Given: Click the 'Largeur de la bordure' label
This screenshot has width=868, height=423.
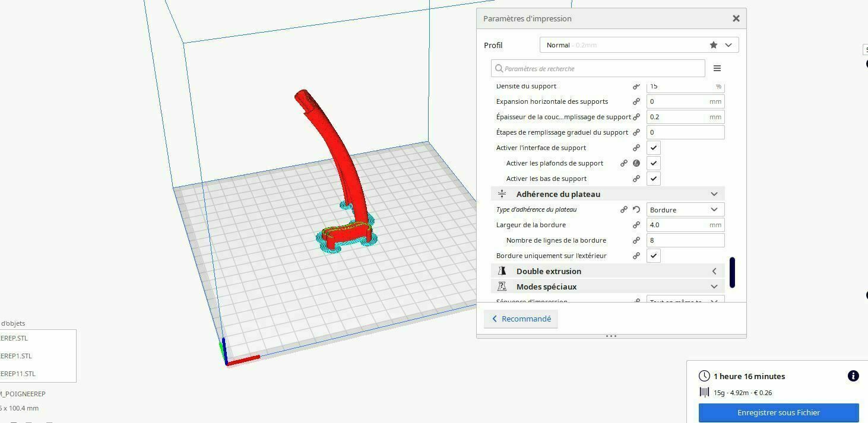Looking at the screenshot, I should click(x=531, y=225).
